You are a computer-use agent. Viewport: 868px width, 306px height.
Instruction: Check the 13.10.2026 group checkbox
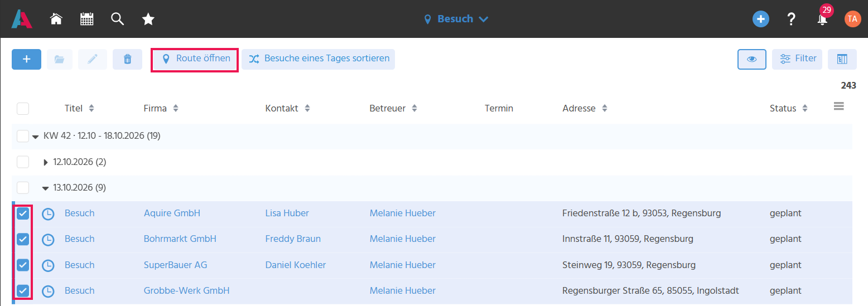click(23, 187)
